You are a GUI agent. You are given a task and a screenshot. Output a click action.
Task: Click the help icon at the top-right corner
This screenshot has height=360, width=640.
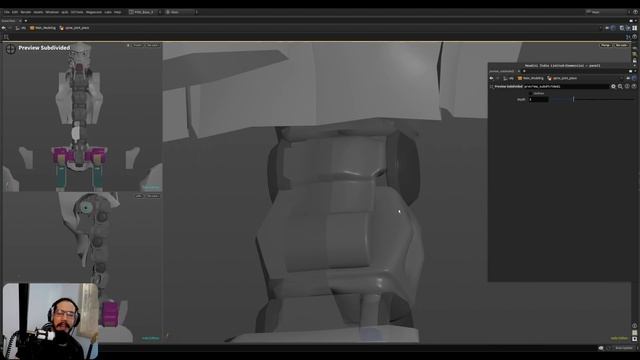[x=635, y=12]
